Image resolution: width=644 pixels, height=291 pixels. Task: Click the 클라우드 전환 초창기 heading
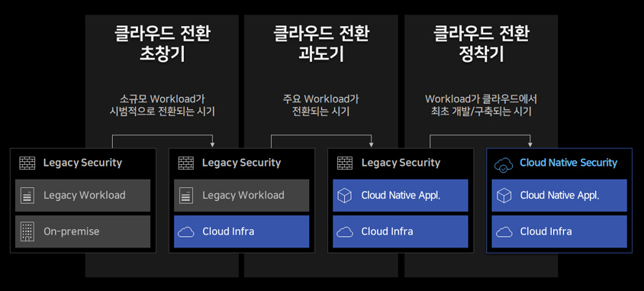[163, 44]
